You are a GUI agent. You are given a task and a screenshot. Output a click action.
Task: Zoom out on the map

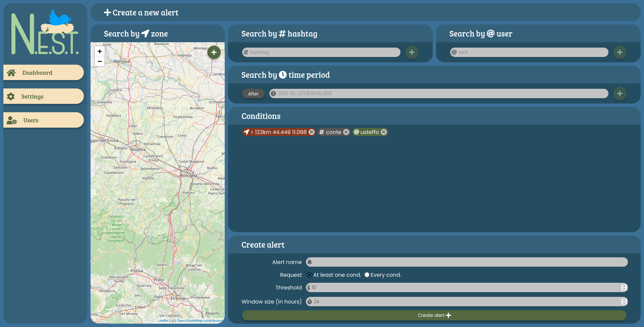coord(100,61)
